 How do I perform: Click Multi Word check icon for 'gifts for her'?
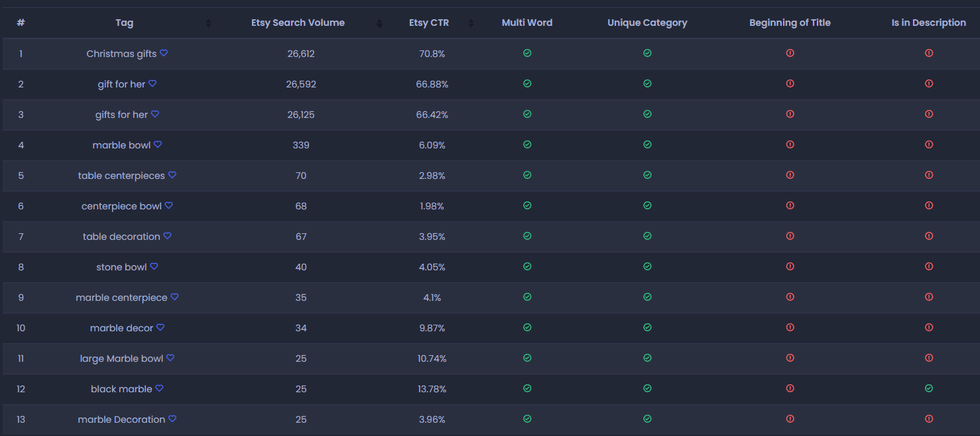(527, 114)
